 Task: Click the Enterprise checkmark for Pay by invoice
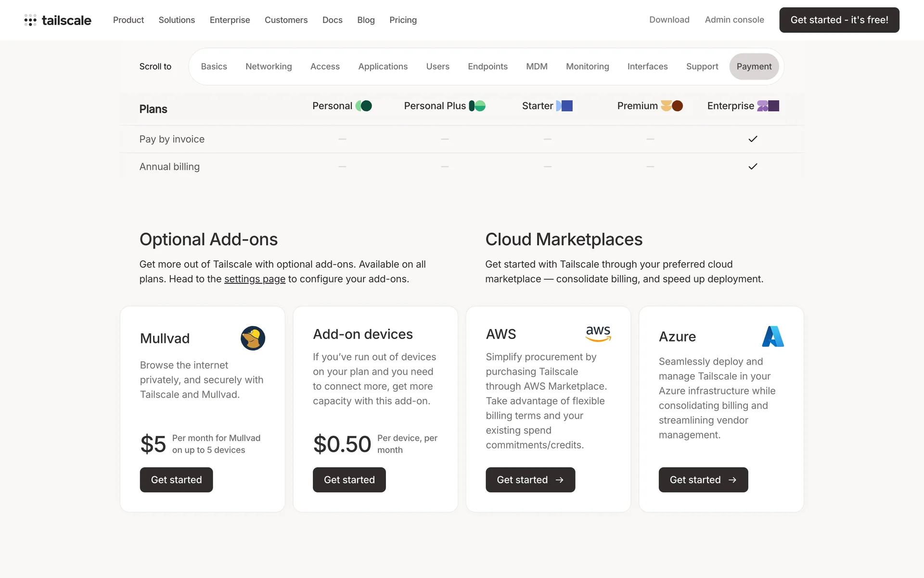tap(753, 139)
